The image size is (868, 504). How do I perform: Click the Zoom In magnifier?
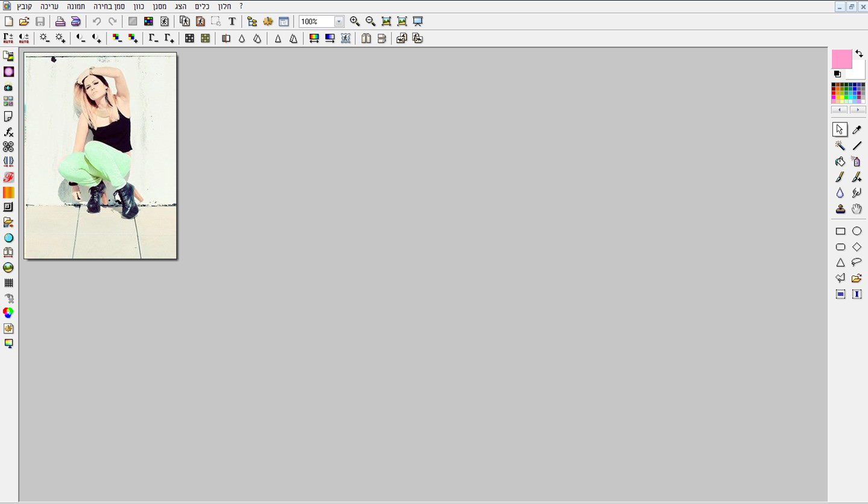coord(354,22)
